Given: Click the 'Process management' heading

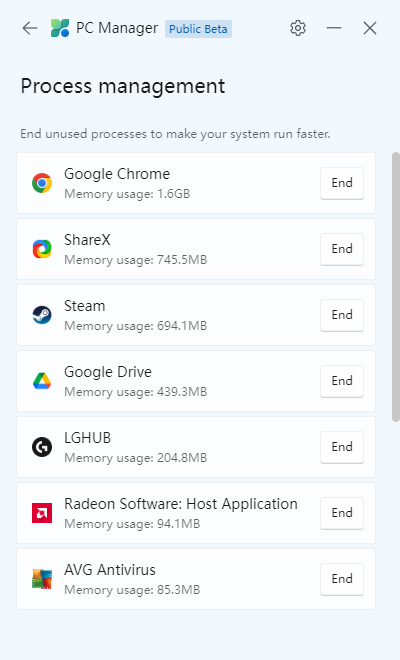Looking at the screenshot, I should (x=123, y=86).
